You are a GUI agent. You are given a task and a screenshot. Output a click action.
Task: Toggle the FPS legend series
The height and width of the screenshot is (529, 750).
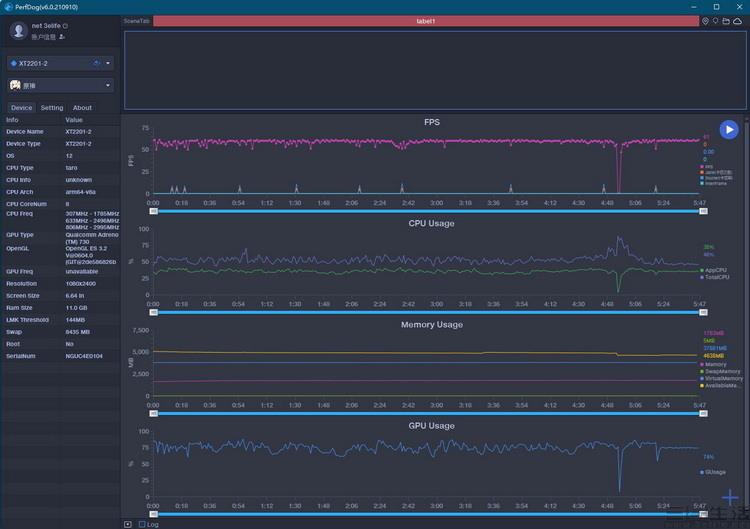(709, 167)
